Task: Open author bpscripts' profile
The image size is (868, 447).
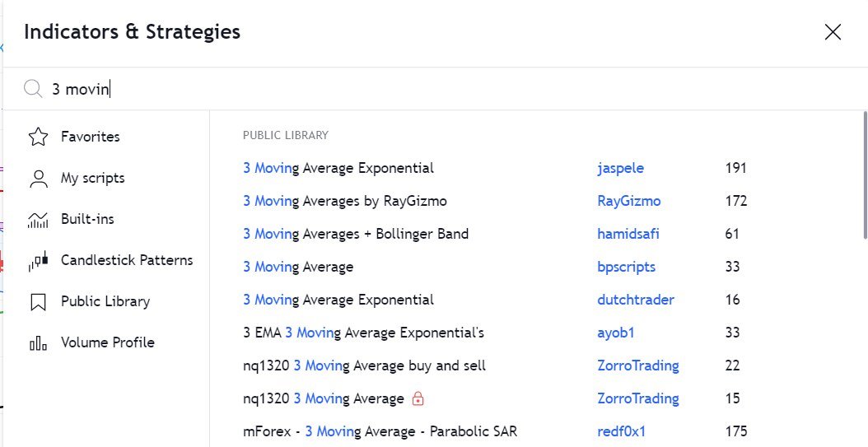Action: (626, 268)
